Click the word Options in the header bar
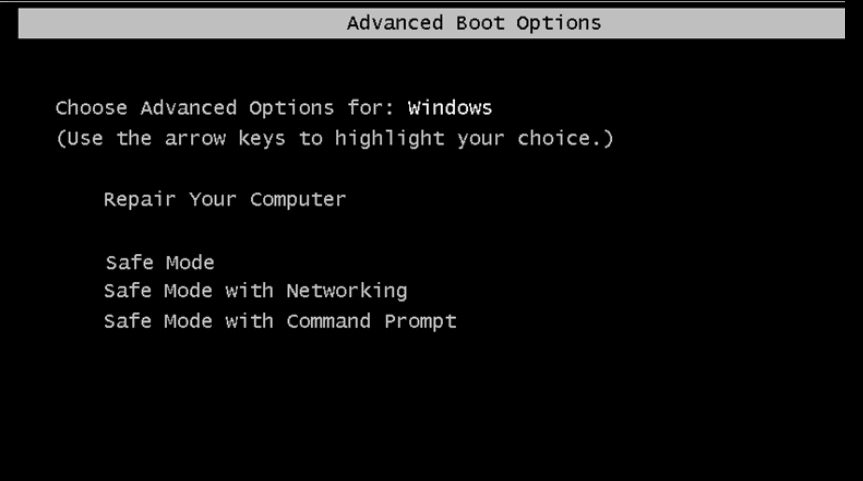Screen dimensions: 863x481 [559, 23]
